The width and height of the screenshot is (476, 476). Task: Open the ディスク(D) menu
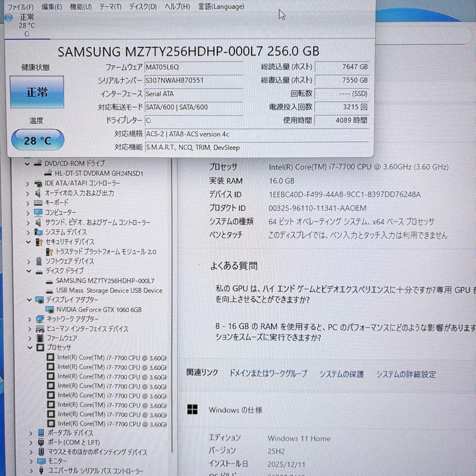tap(143, 7)
